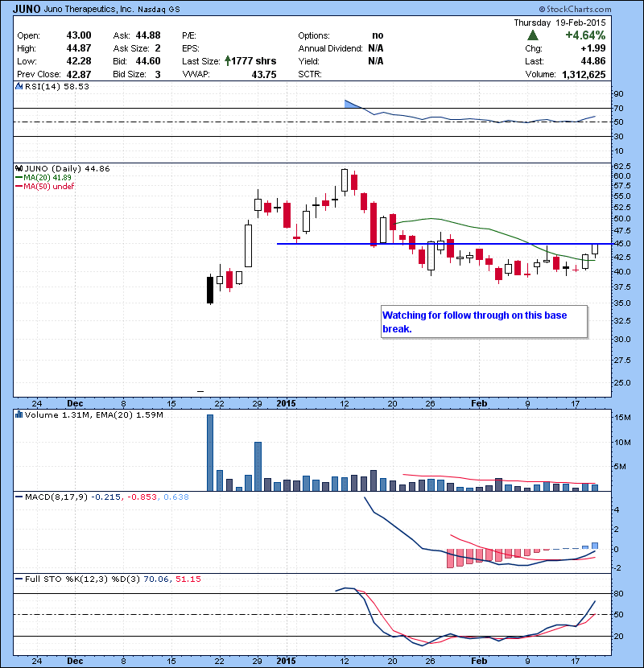The image size is (644, 668).
Task: Click the Low price 42.28
Action: pos(79,61)
